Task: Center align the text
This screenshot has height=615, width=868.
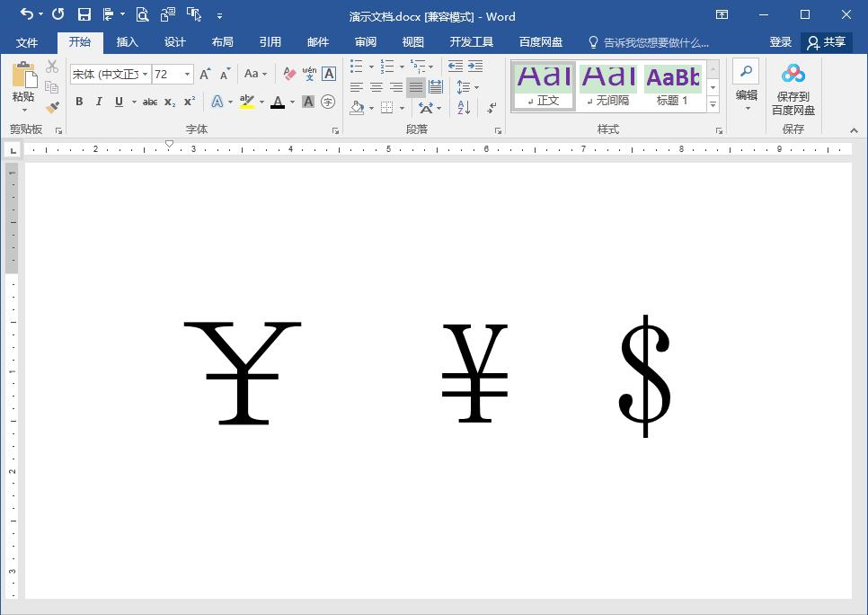Action: (376, 87)
